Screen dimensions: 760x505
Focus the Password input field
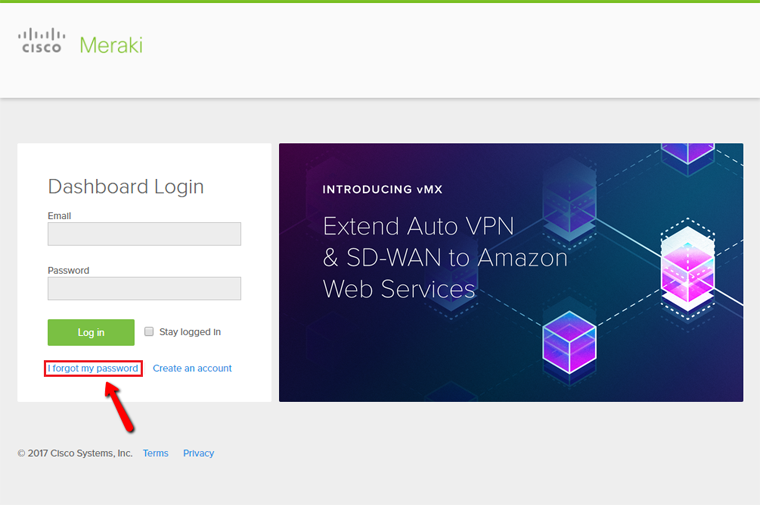(x=144, y=288)
